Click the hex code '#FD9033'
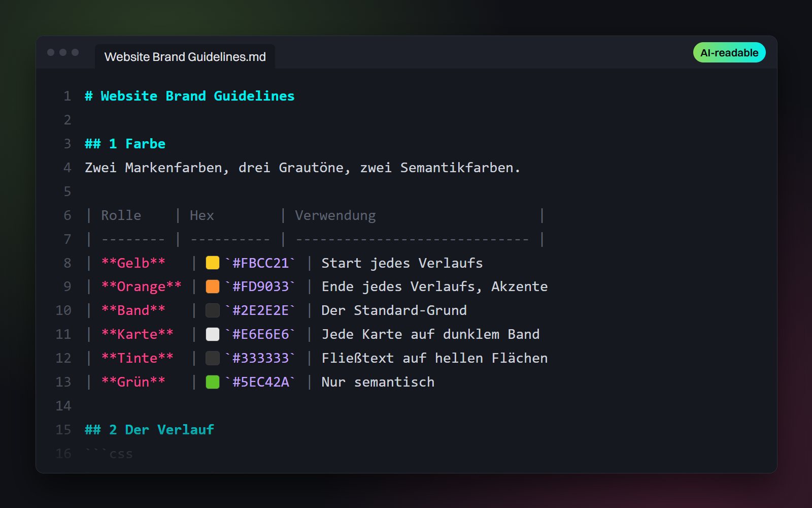The width and height of the screenshot is (812, 508). pos(260,287)
